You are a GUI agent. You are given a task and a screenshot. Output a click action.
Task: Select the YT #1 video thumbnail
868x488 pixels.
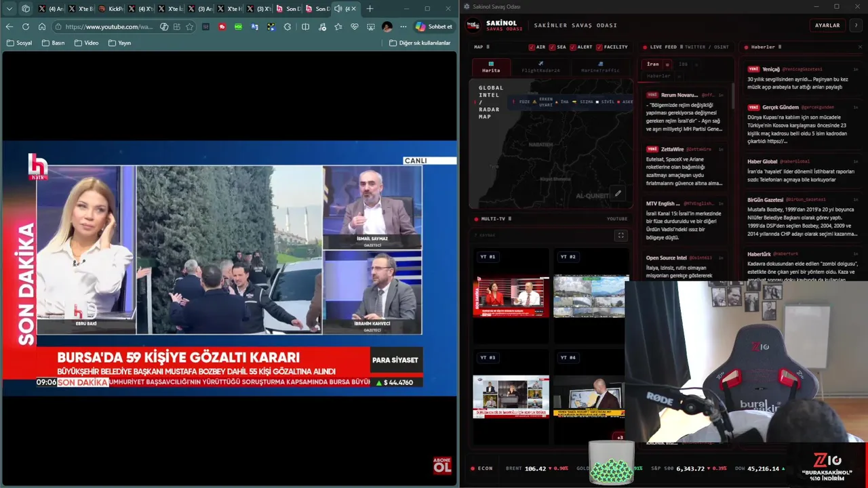click(511, 296)
